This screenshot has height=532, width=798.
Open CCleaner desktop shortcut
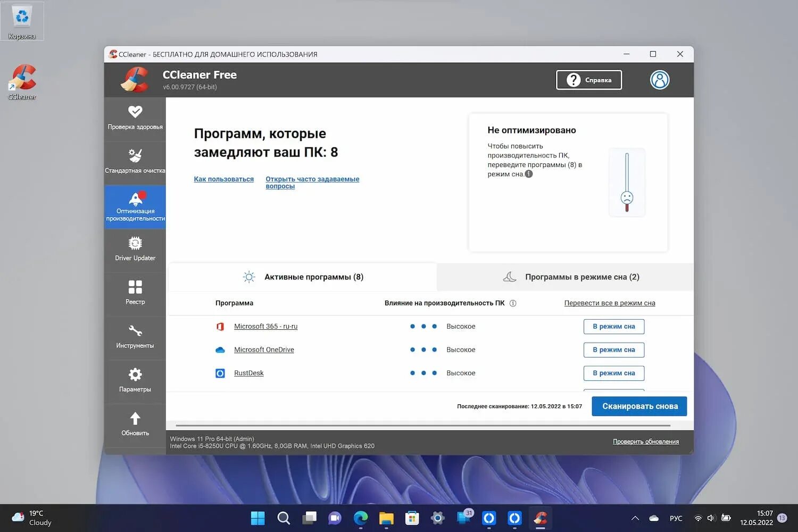(x=22, y=82)
